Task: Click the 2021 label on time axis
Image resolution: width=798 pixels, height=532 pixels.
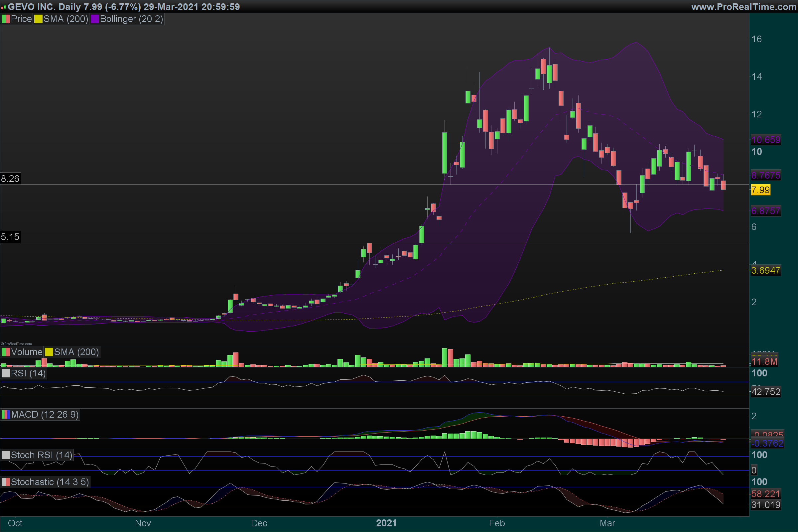Action: (386, 523)
